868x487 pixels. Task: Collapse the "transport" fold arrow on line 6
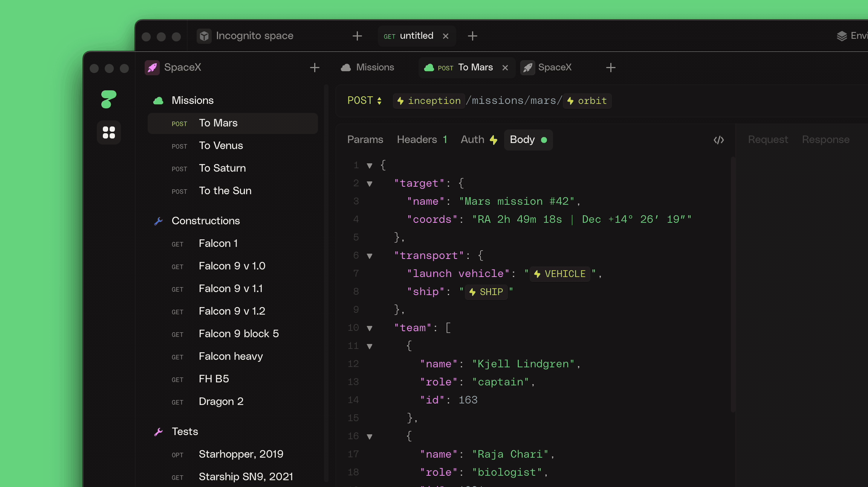370,256
